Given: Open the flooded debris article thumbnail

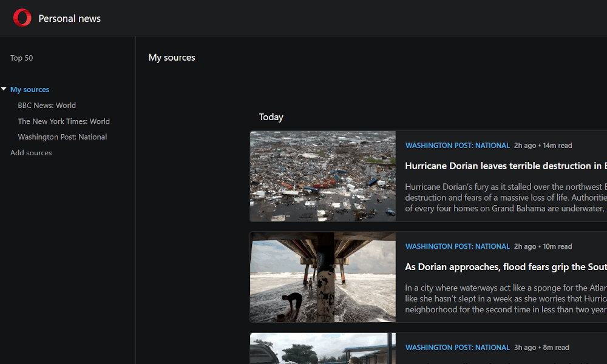Looking at the screenshot, I should 322,177.
